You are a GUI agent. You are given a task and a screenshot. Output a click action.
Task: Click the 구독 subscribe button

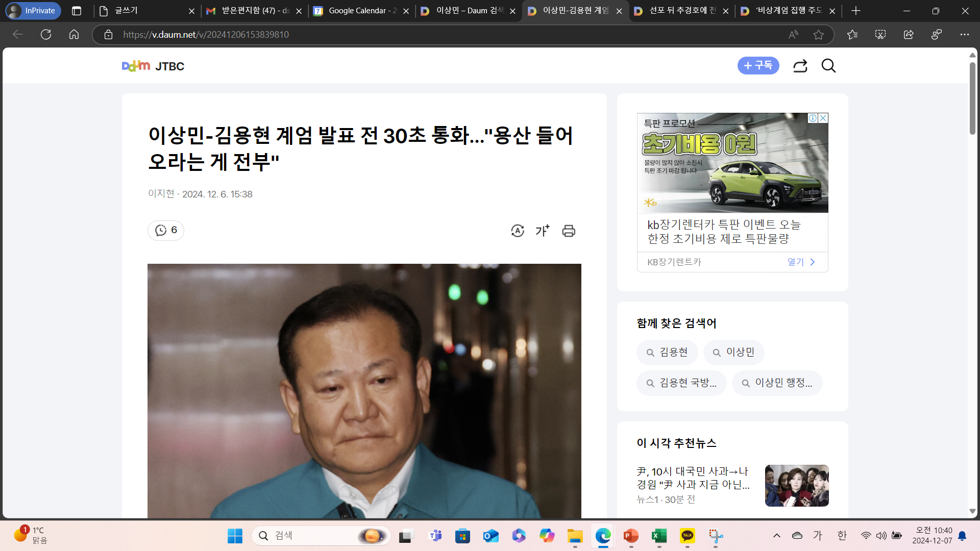(x=758, y=66)
